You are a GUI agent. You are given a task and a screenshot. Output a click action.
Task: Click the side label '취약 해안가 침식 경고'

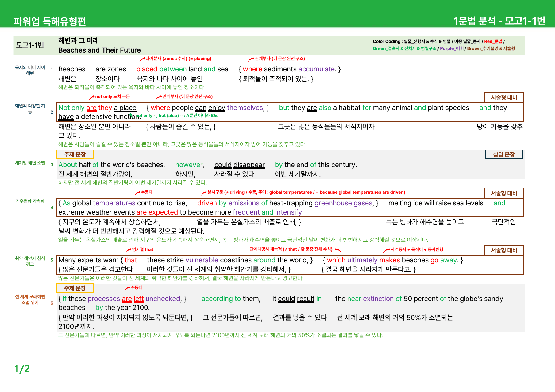[x=30, y=261]
